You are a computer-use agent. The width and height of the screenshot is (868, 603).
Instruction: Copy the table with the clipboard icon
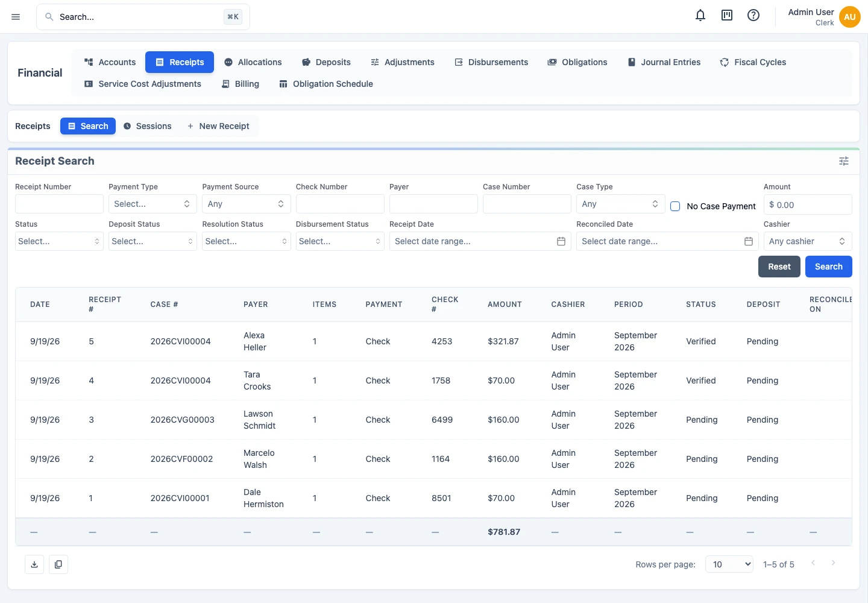click(58, 564)
